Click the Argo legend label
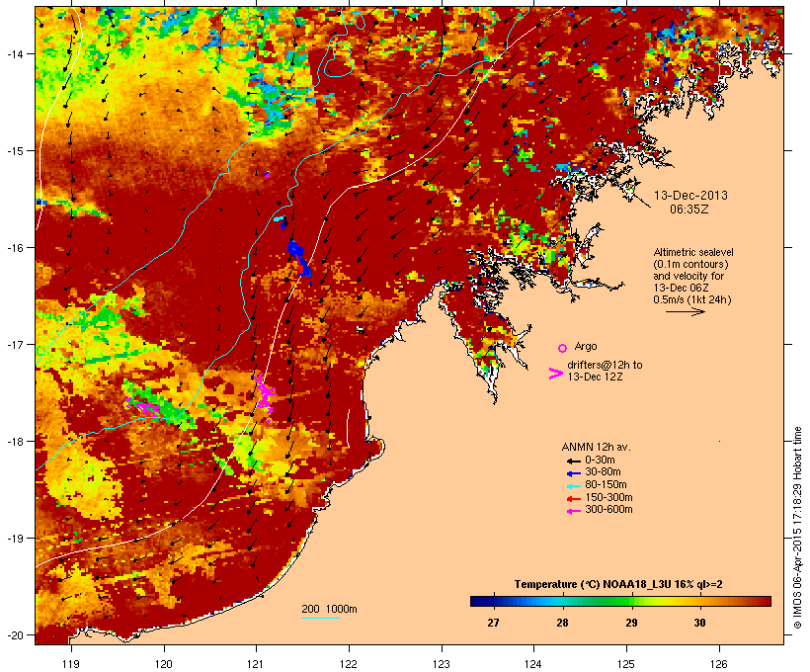810x672 pixels. tap(586, 346)
